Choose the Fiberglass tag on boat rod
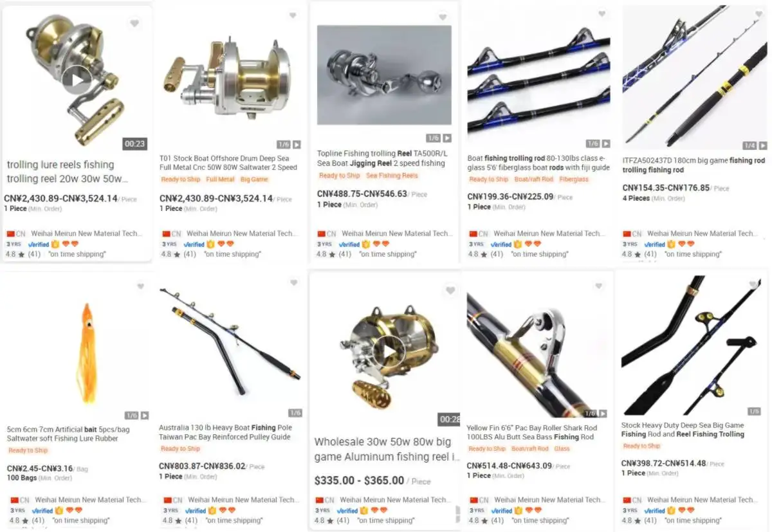The height and width of the screenshot is (532, 772). tap(574, 179)
